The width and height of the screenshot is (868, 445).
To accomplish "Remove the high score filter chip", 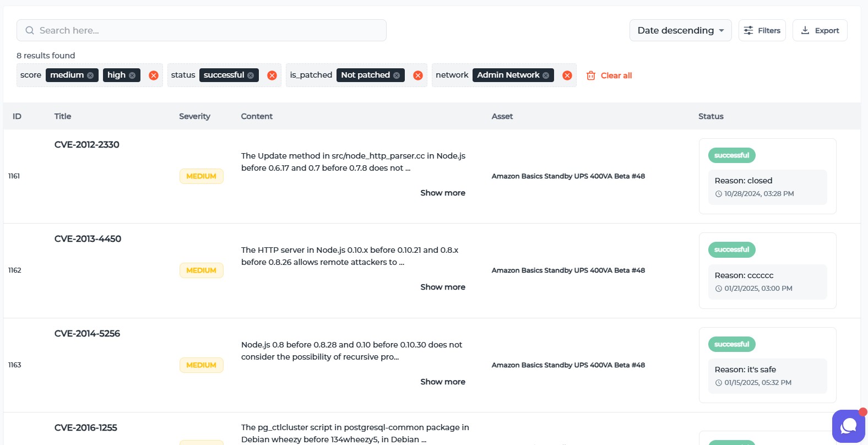I will coord(132,75).
